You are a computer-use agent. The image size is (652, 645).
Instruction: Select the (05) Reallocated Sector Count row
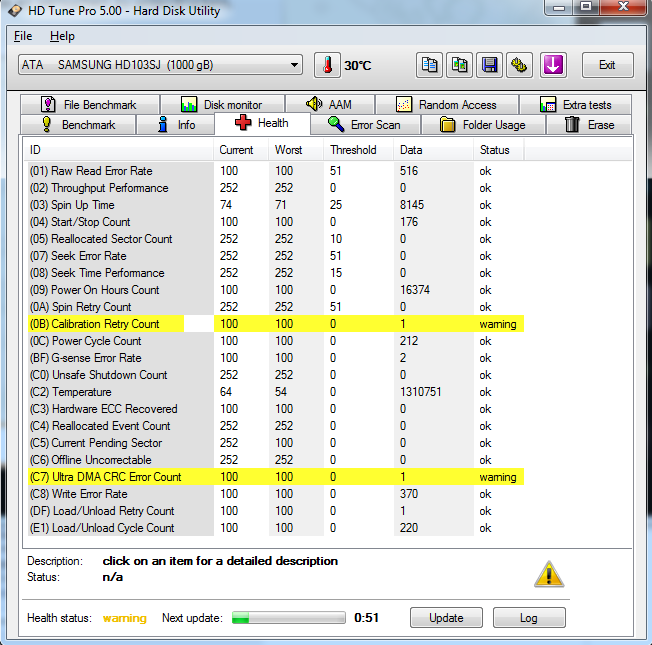276,239
